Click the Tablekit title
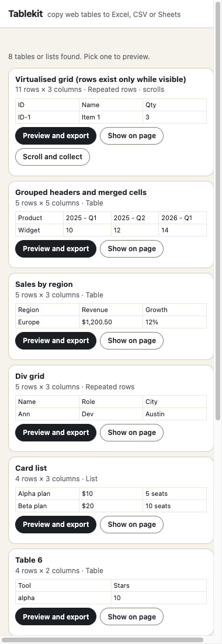 [x=25, y=14]
